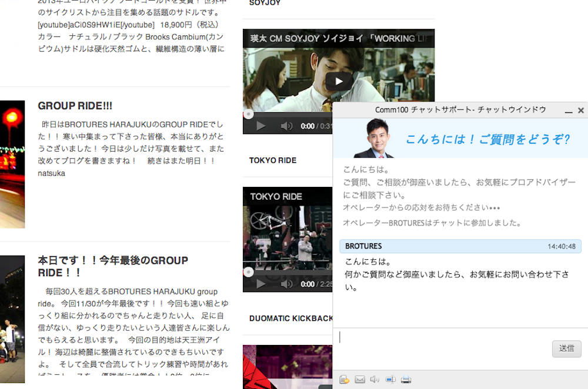Close the Comm100 chat window
Image resolution: width=588 pixels, height=389 pixels.
581,110
